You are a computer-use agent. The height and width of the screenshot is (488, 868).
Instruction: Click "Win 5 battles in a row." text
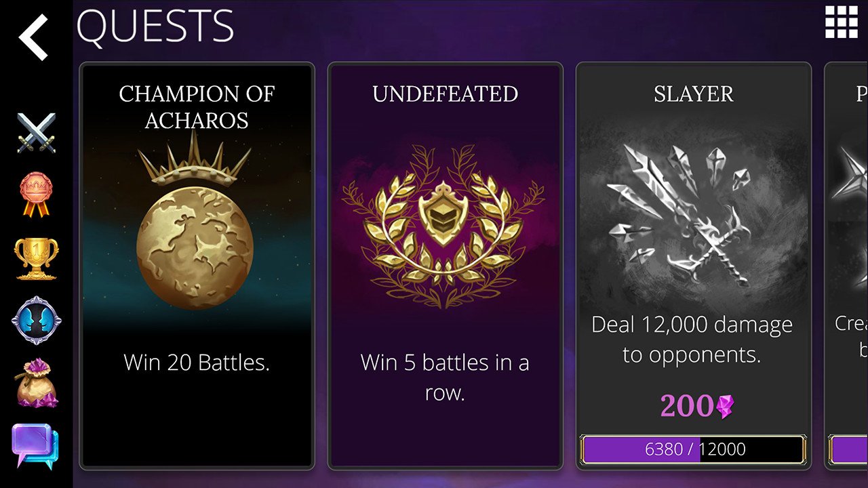[445, 378]
